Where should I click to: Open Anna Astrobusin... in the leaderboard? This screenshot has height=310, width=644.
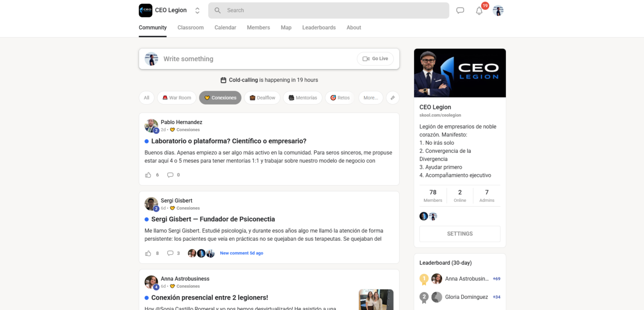point(467,279)
